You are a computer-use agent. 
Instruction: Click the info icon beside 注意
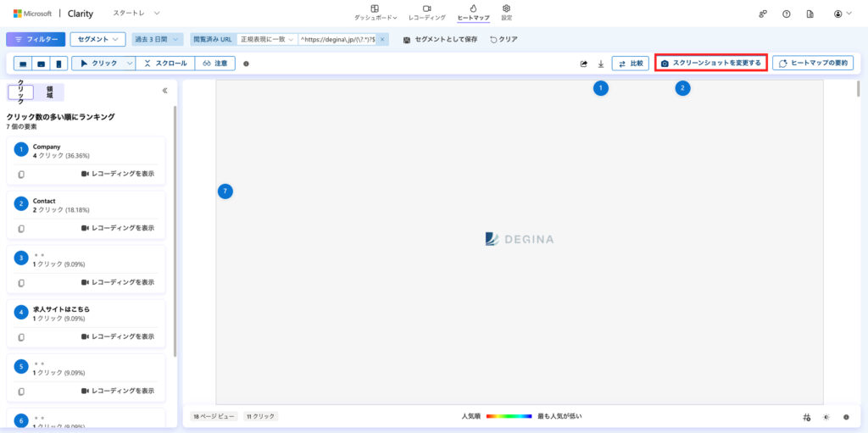(246, 64)
